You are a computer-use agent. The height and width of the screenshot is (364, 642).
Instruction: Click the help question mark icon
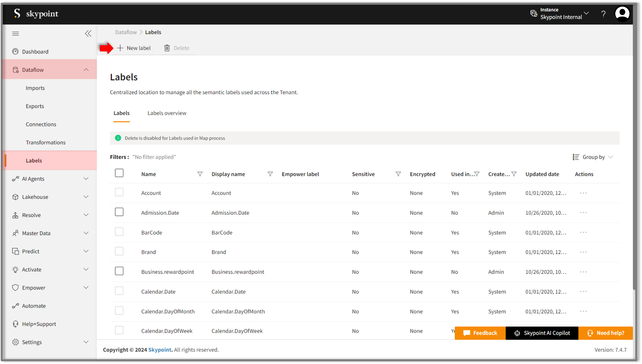coord(603,14)
